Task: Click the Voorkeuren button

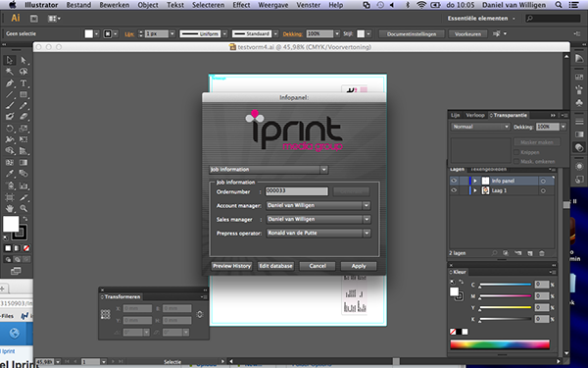Action: (x=467, y=33)
